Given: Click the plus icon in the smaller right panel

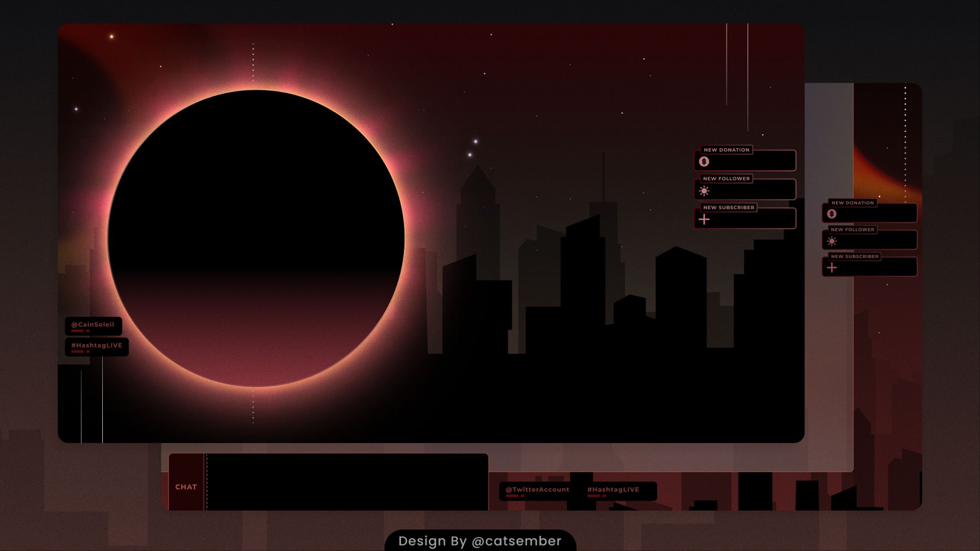Looking at the screenshot, I should 832,268.
